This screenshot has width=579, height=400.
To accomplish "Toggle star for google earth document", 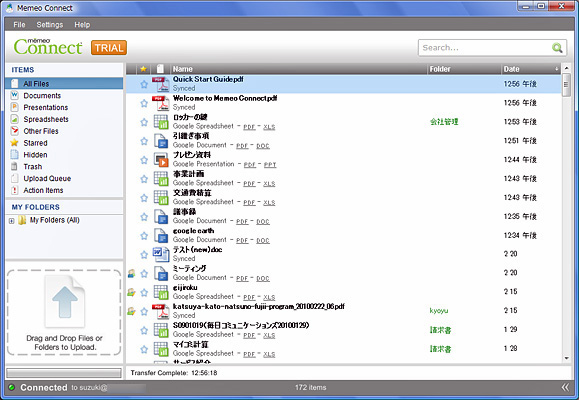I will click(x=144, y=236).
